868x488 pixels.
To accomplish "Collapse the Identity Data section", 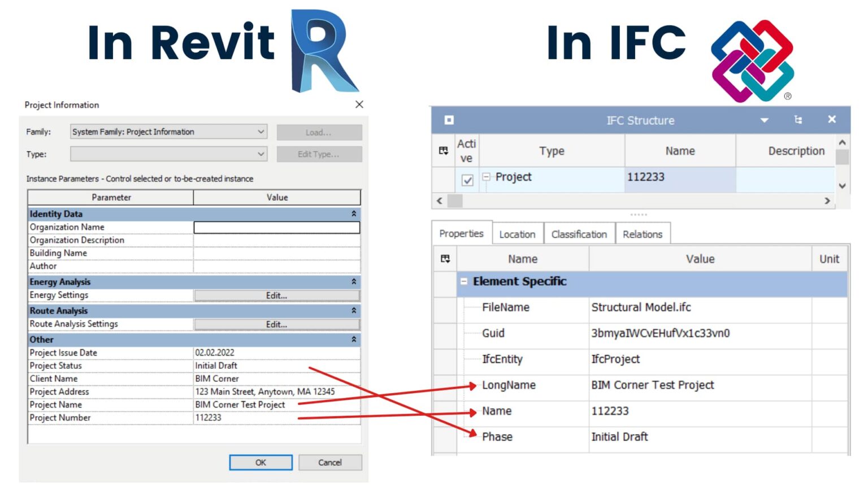I will coord(353,214).
